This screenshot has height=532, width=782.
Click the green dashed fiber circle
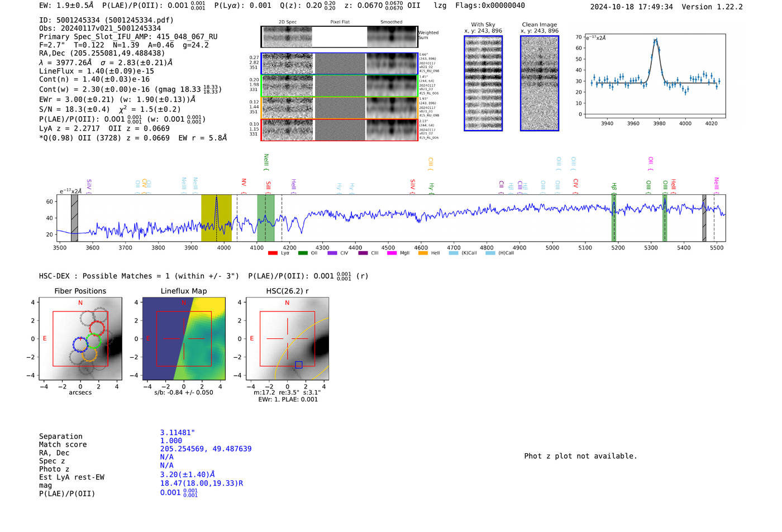(93, 341)
